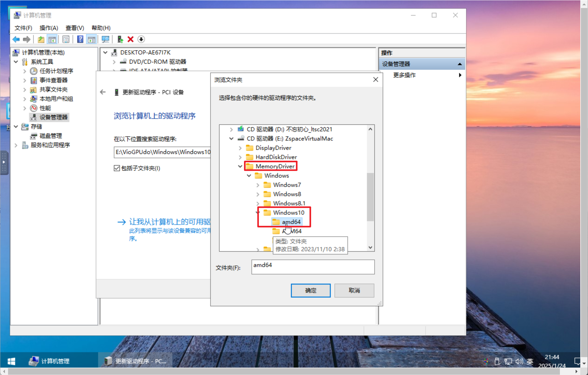The height and width of the screenshot is (375, 588).
Task: Select 共享文件夹 in console tree
Action: [x=53, y=90]
